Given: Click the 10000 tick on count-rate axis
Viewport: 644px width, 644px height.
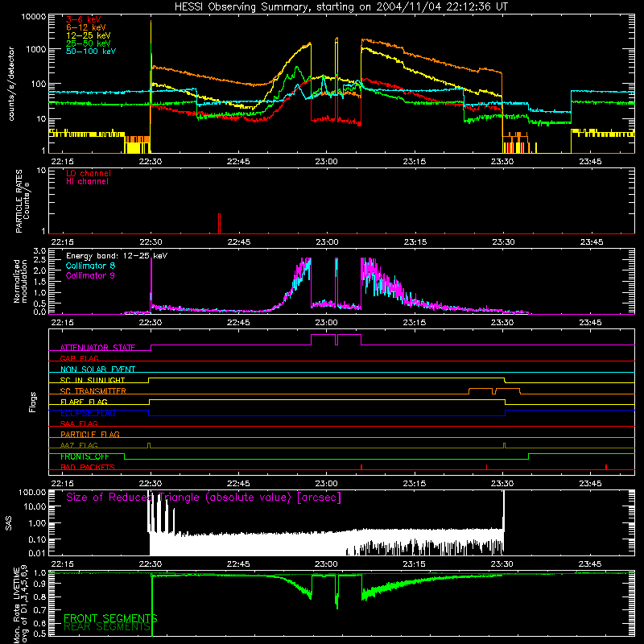Looking at the screenshot, I should click(34, 17).
